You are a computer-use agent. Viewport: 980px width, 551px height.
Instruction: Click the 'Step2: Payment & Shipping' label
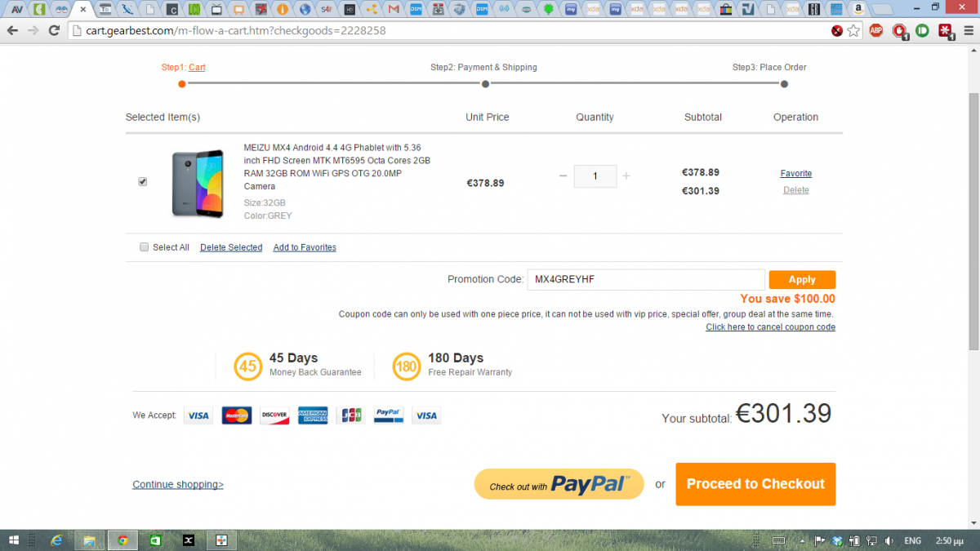point(483,67)
